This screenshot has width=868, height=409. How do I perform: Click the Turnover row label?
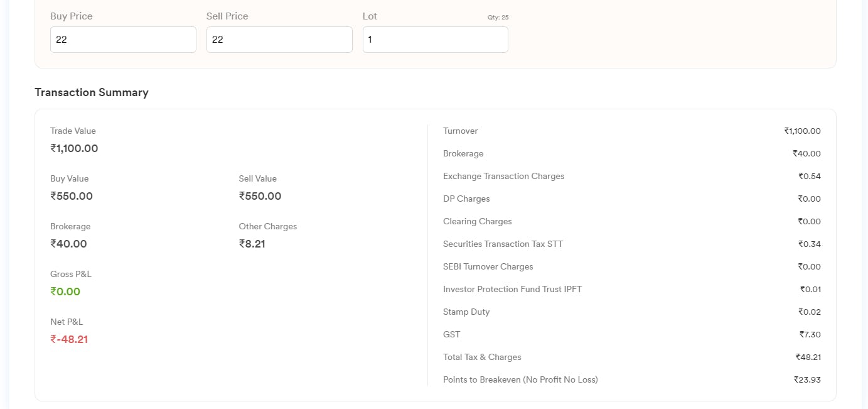(460, 131)
